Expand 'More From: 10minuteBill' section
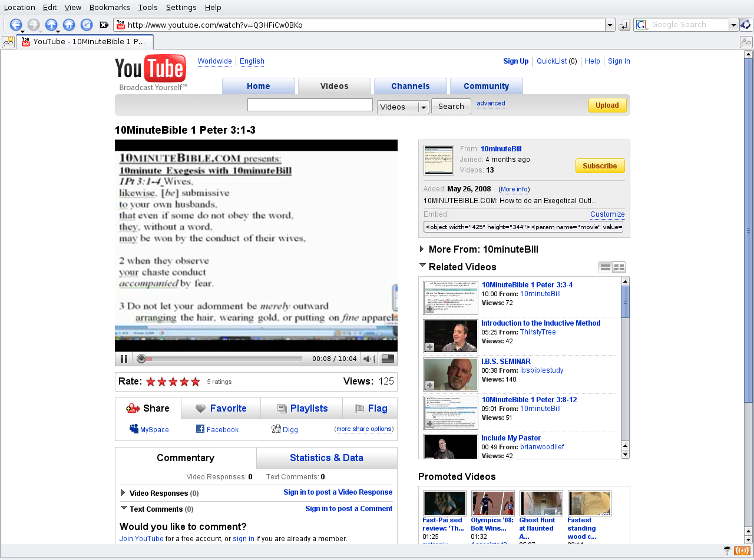 click(422, 249)
